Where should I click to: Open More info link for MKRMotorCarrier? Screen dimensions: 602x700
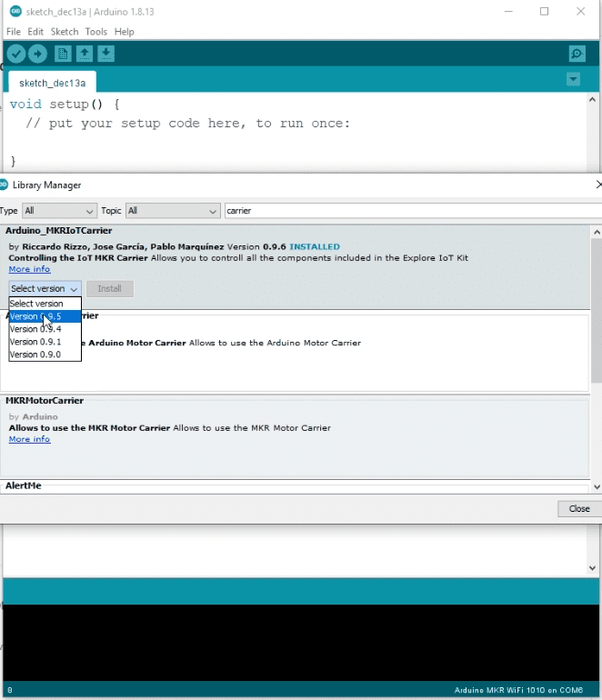[29, 439]
